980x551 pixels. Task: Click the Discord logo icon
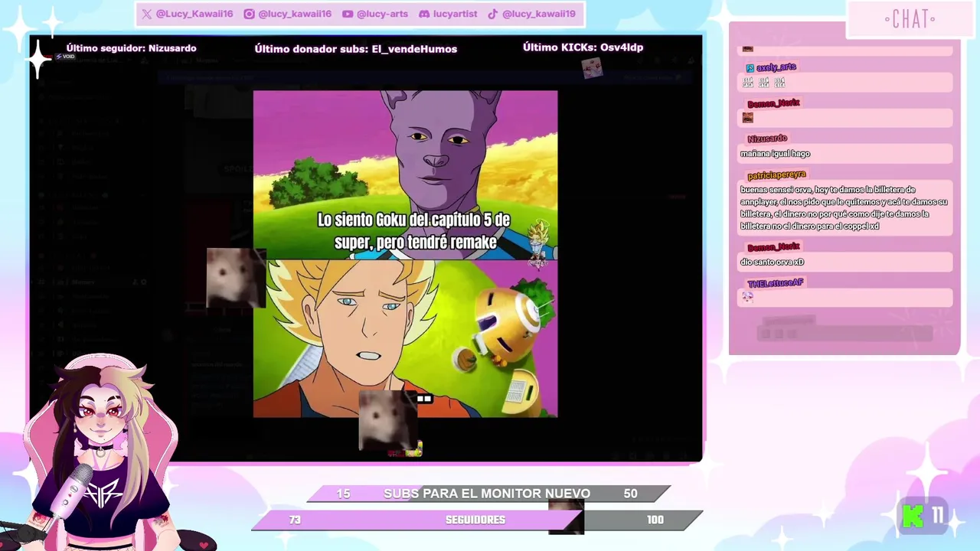(x=424, y=14)
